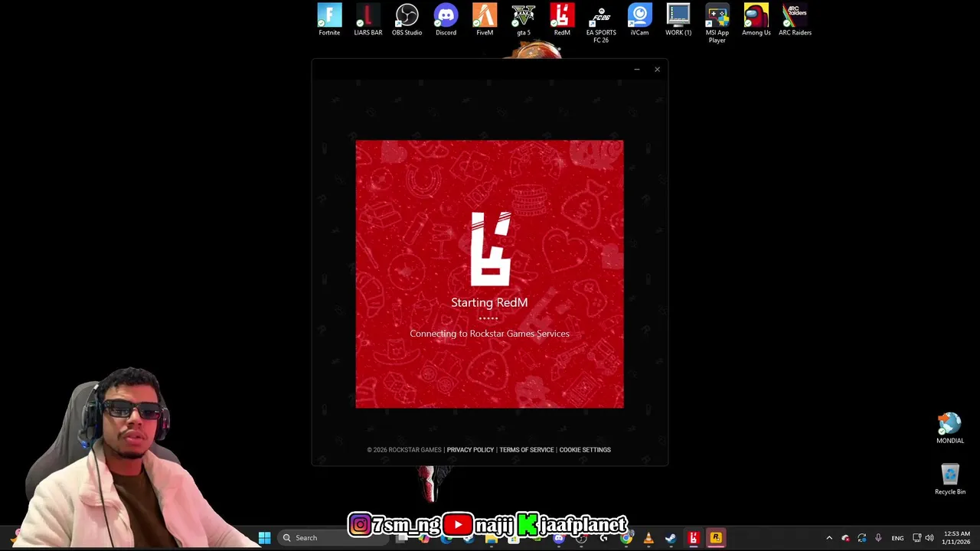
Task: Switch the ENG input language
Action: click(897, 538)
